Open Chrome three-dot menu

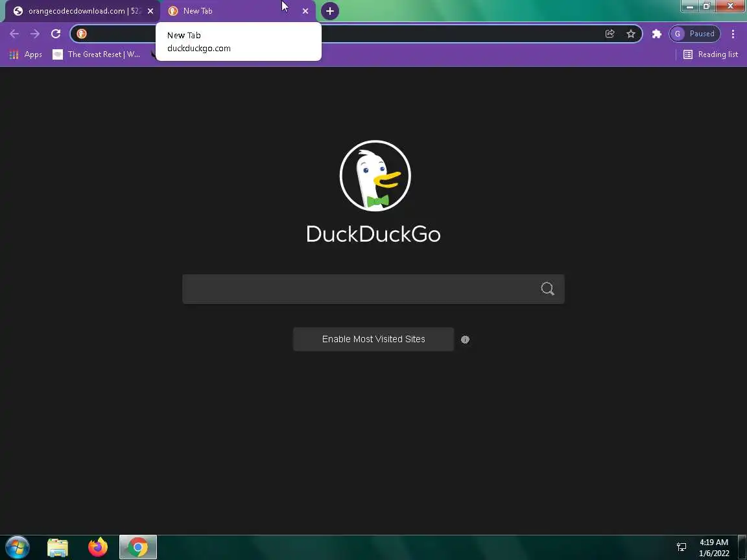point(733,34)
